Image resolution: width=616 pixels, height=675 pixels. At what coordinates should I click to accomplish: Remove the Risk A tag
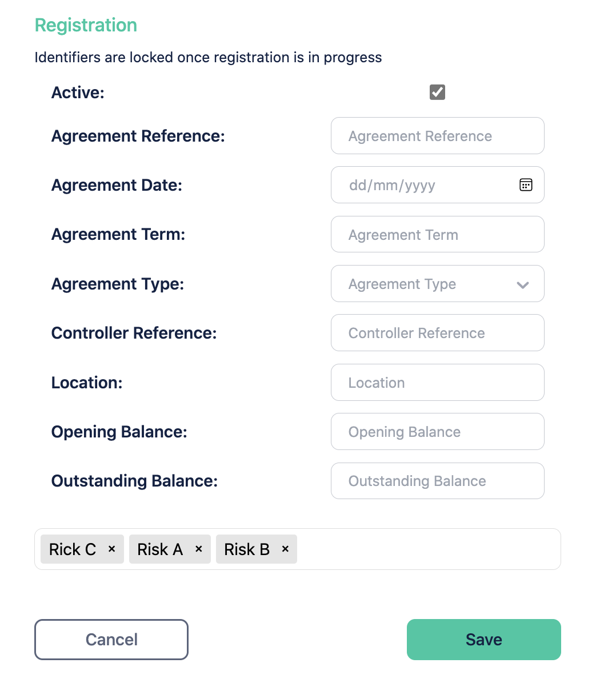point(199,549)
